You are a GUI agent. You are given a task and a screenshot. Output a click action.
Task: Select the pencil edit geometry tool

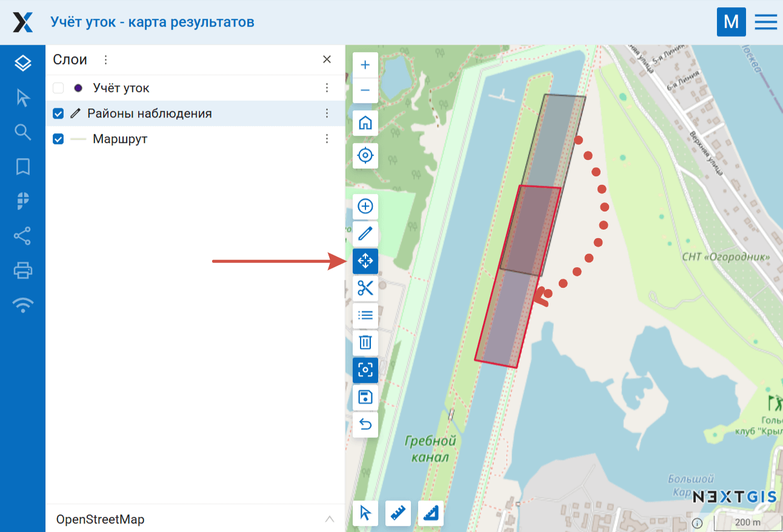tap(365, 234)
